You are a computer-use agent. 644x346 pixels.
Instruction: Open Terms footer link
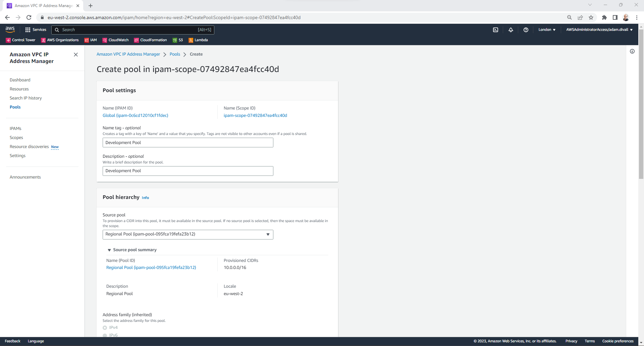[590, 341]
